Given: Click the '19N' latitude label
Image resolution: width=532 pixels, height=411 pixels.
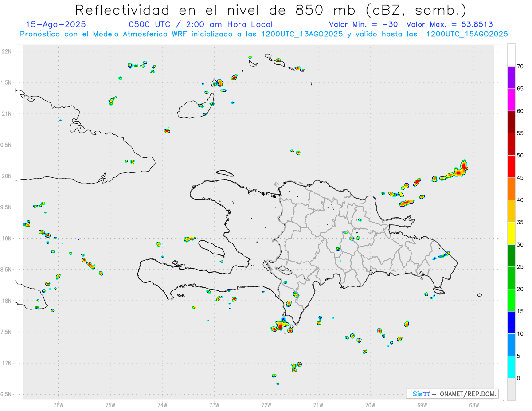Looking at the screenshot, I should 7,239.
